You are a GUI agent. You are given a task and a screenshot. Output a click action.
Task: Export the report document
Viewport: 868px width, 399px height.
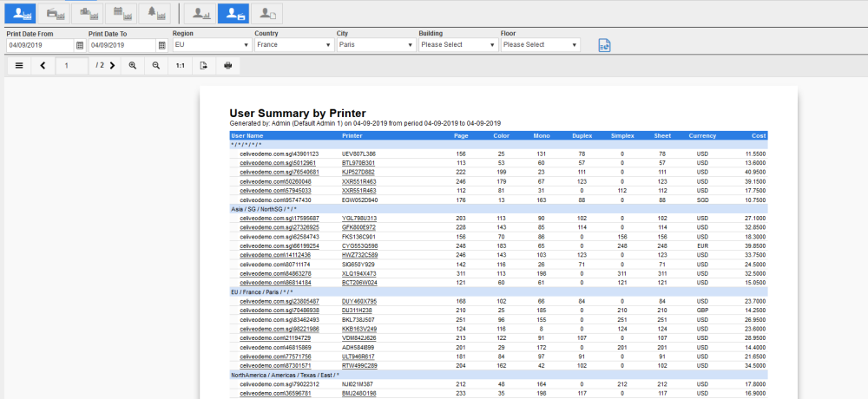(203, 66)
